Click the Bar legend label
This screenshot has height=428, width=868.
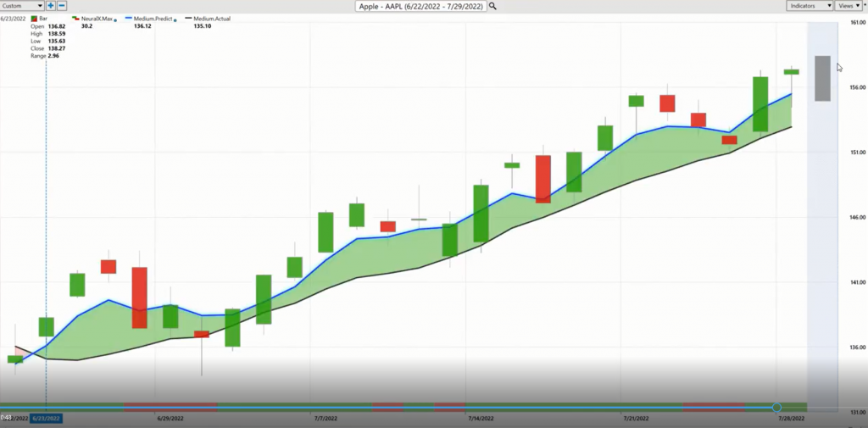pos(44,18)
